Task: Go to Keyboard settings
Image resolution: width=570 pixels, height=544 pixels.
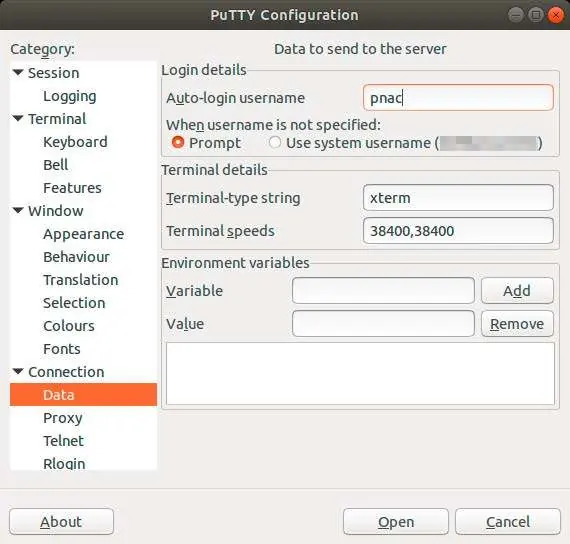Action: [x=75, y=142]
